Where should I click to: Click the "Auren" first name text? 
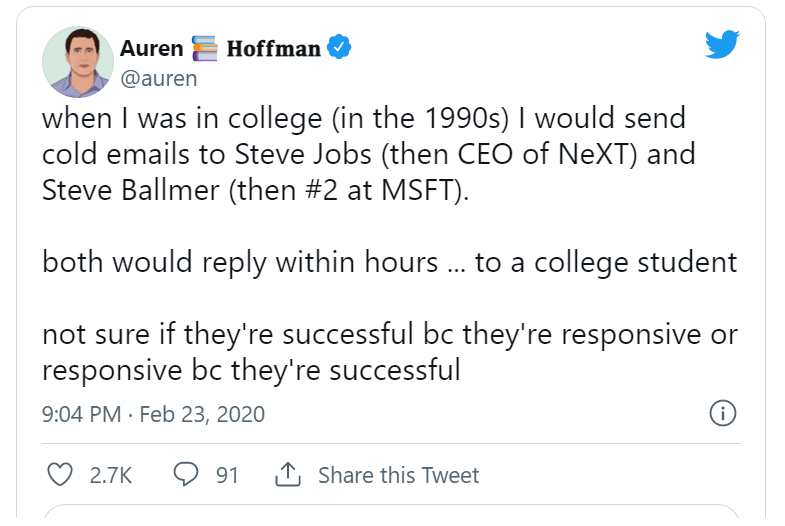152,48
